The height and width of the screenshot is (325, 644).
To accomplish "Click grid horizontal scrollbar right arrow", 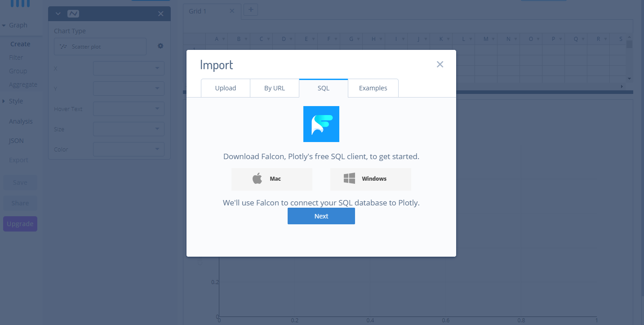I will tap(622, 86).
